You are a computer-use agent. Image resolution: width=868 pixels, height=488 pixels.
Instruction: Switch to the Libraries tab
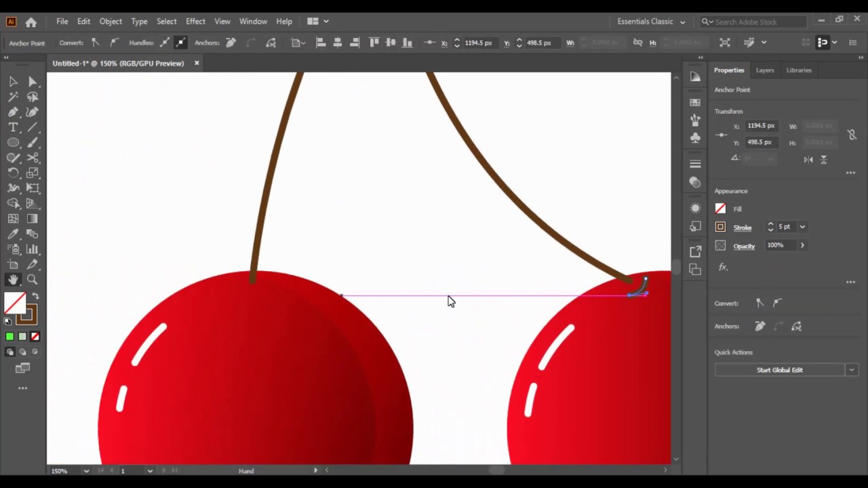(799, 70)
